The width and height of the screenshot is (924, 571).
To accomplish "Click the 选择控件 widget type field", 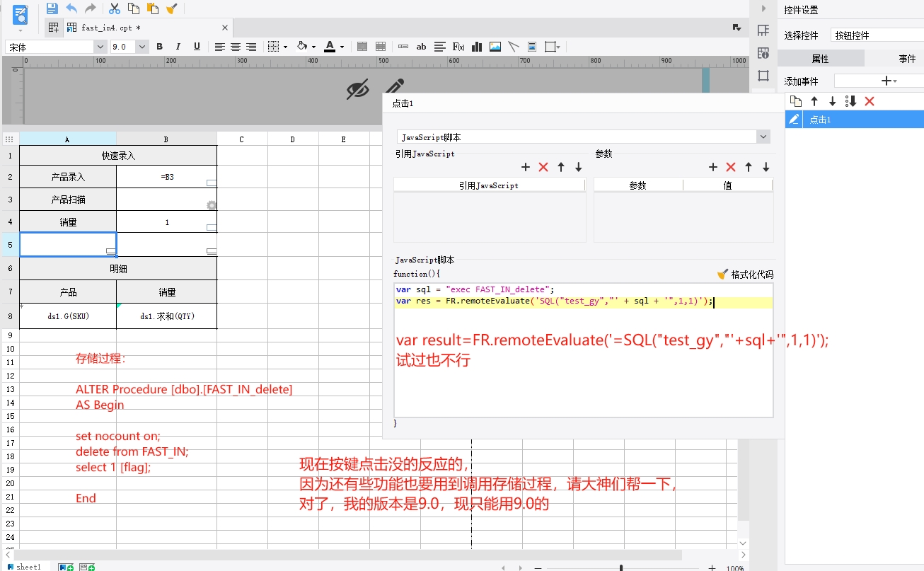I will click(x=877, y=35).
